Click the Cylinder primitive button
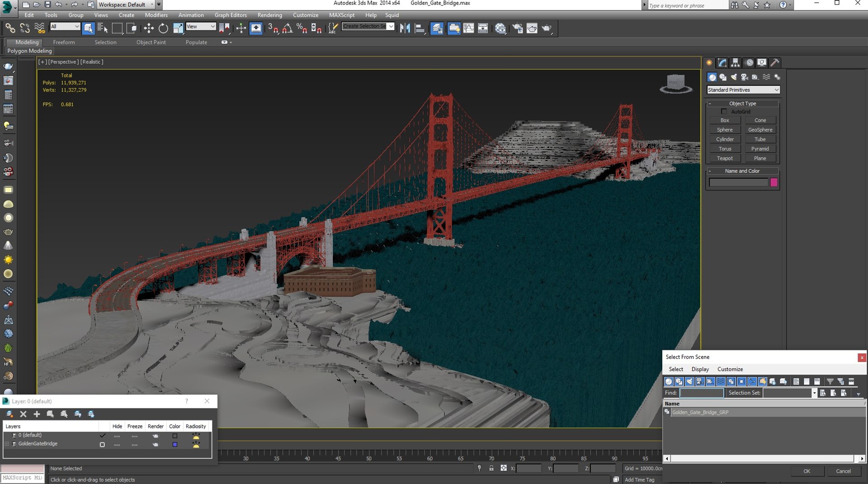Viewport: 868px width, 484px height. (724, 139)
